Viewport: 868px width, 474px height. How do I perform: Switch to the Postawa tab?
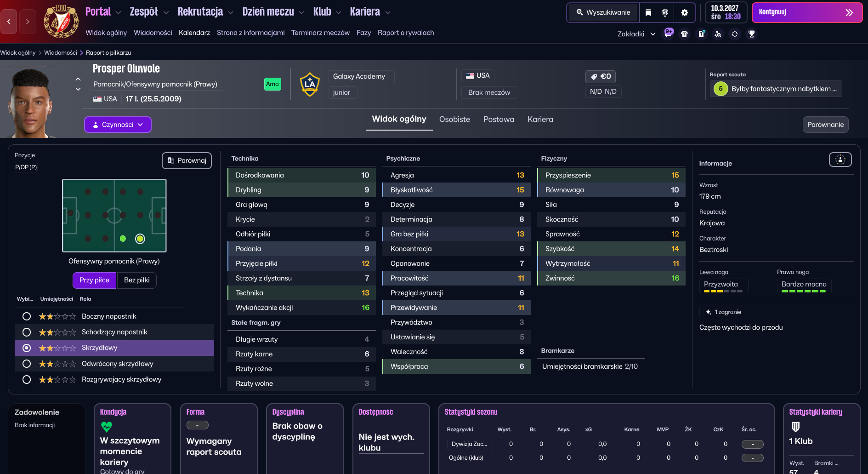pyautogui.click(x=499, y=120)
